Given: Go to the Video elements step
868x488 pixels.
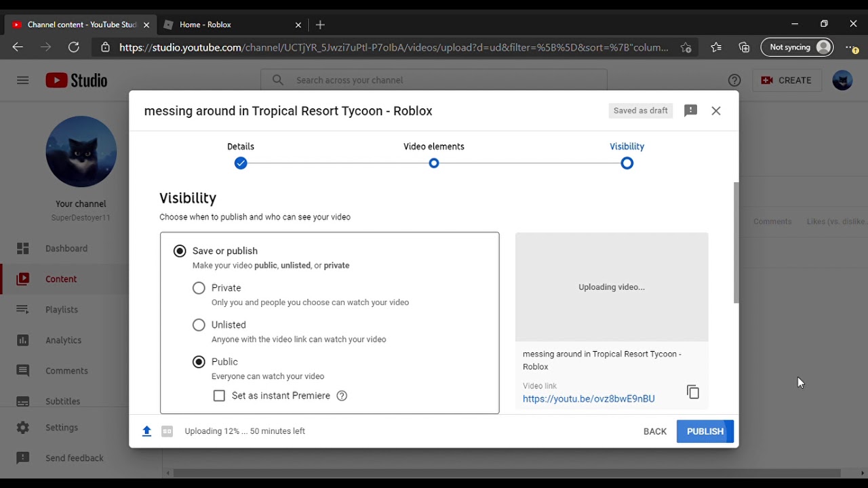Looking at the screenshot, I should pos(434,155).
